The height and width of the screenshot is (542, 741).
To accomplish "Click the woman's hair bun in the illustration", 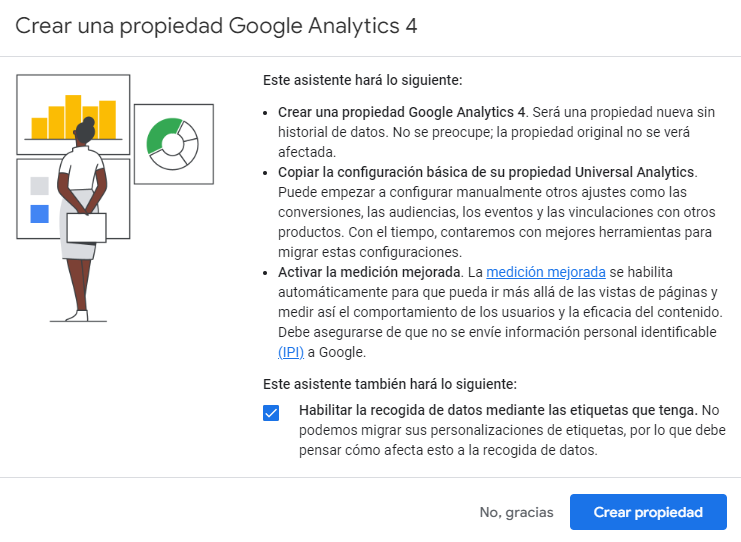I will (x=88, y=123).
